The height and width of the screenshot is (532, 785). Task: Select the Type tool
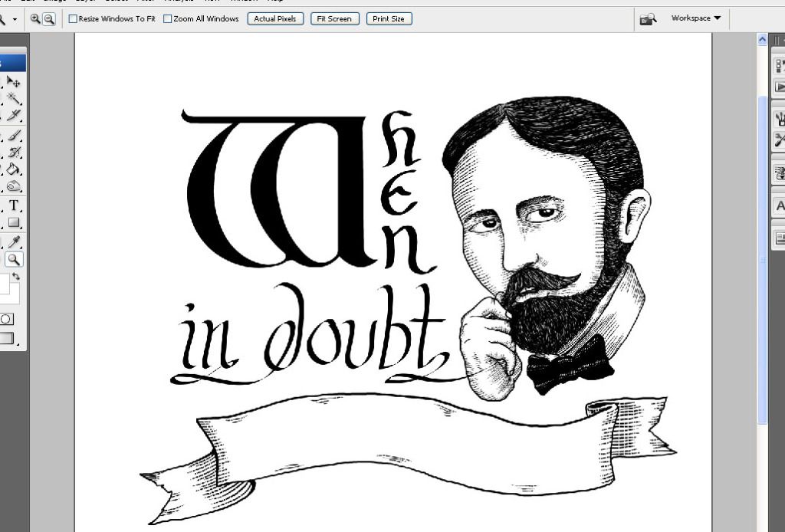pos(14,205)
